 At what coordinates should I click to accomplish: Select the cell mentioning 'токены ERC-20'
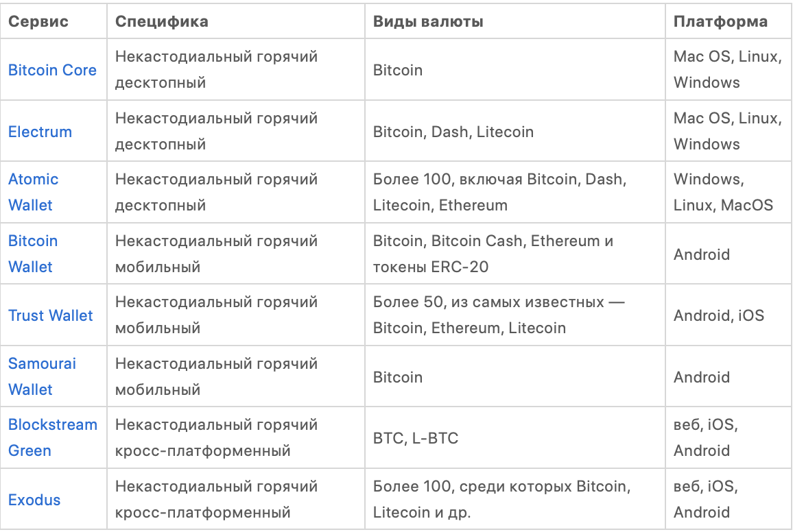point(493,254)
